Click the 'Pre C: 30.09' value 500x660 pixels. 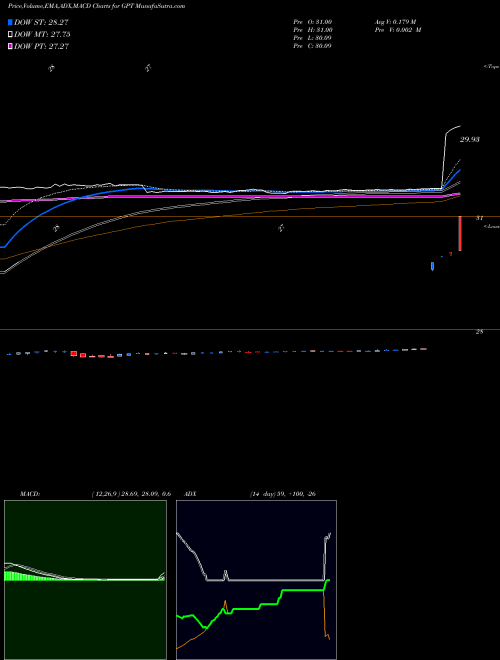[312, 46]
